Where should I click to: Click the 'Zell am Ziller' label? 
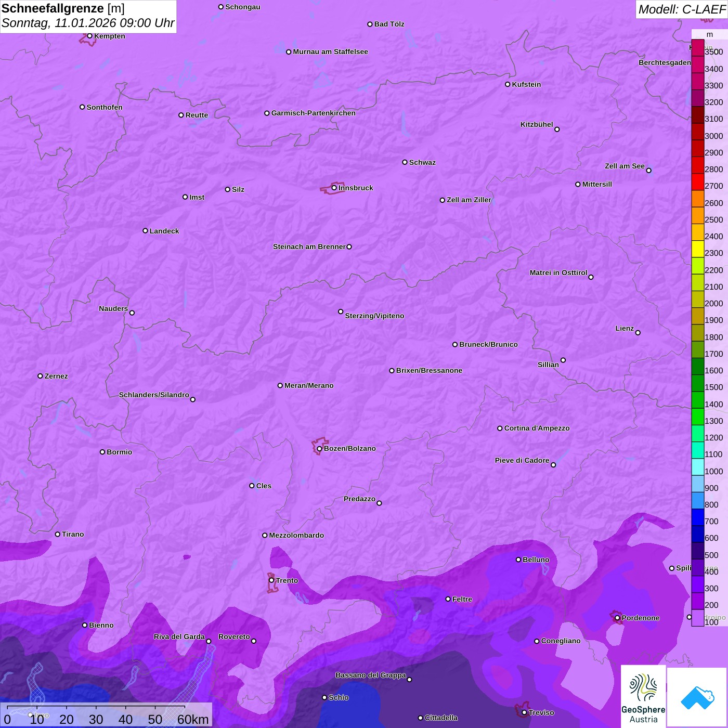(x=469, y=200)
